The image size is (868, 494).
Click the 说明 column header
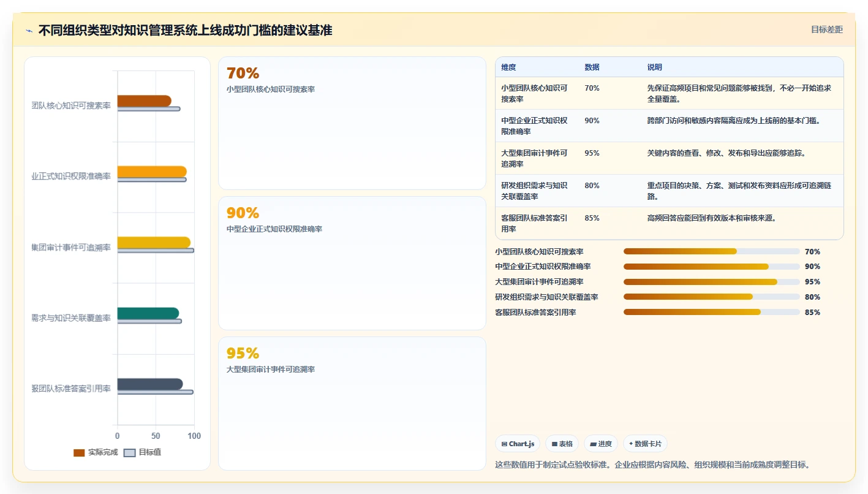click(x=655, y=67)
